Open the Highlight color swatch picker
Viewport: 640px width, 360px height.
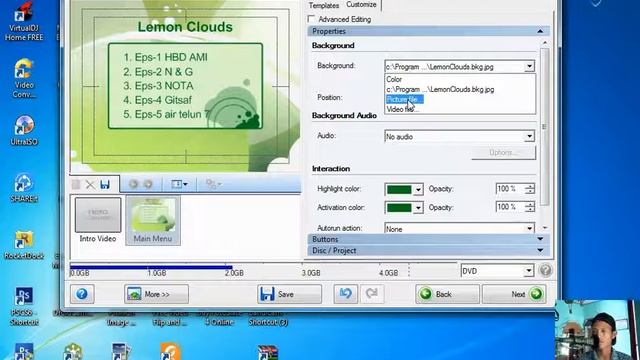click(404, 189)
